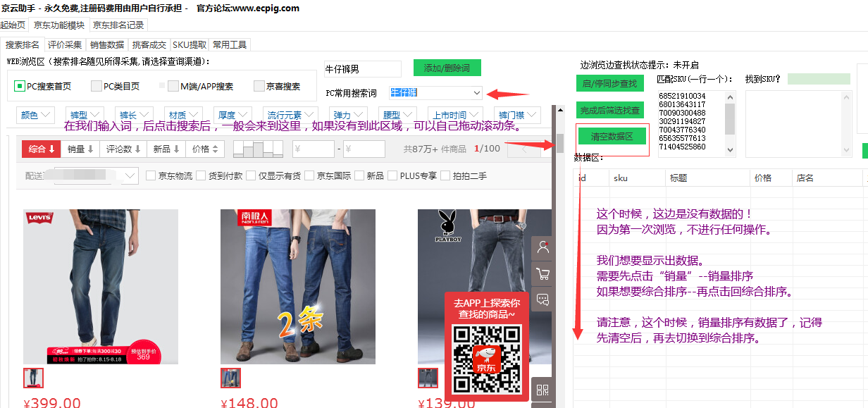Expand the 上市时间 filter dropdown

[x=455, y=115]
